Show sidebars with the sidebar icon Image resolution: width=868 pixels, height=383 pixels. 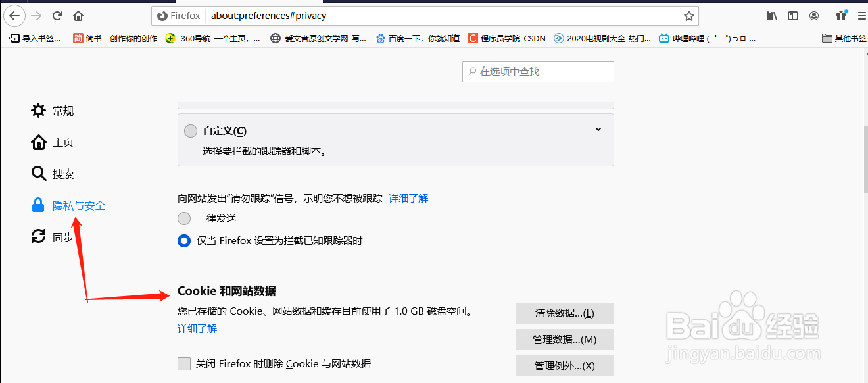794,15
